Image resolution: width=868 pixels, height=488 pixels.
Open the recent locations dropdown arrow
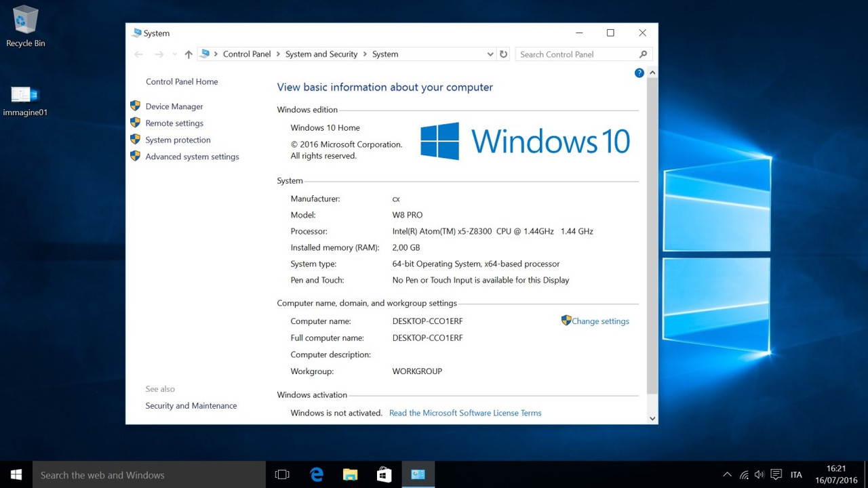(174, 54)
